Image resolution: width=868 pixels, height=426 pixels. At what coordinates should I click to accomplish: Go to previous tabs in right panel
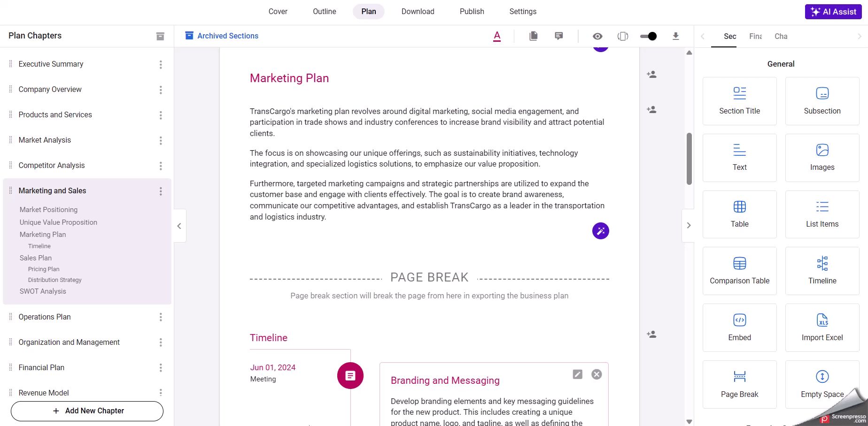[x=703, y=36]
